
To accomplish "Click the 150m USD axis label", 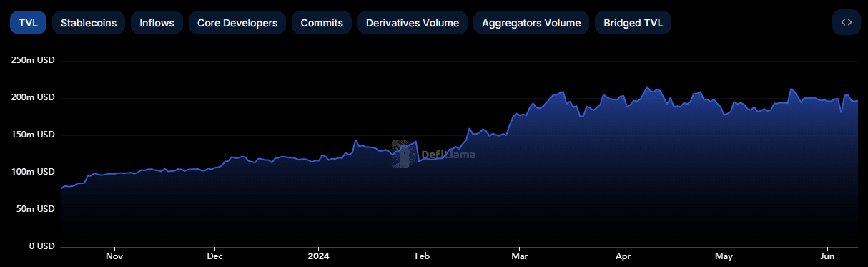I will [x=33, y=135].
